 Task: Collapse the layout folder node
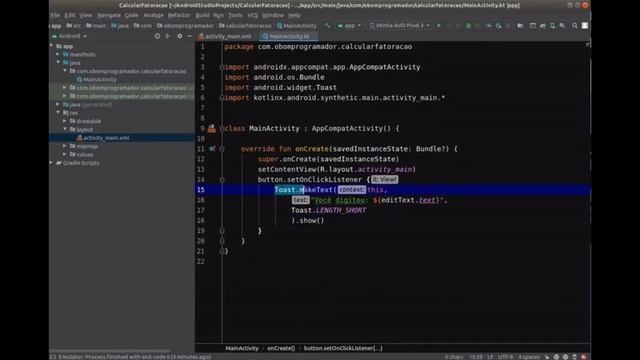point(64,129)
